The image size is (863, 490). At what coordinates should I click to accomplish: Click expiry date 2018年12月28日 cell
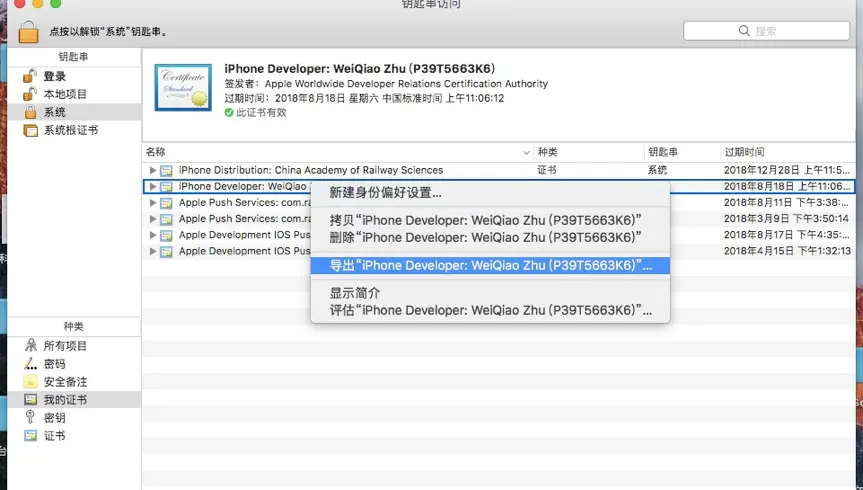tap(786, 170)
